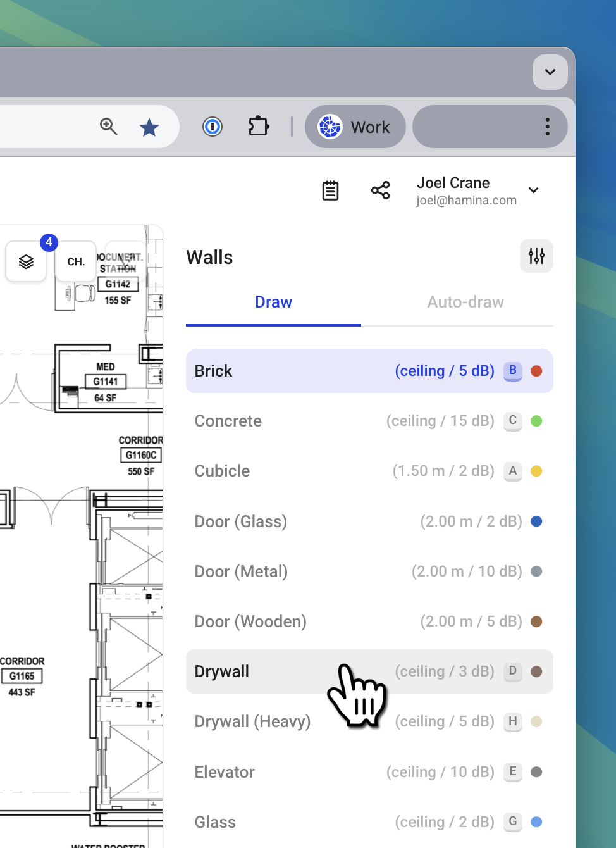The height and width of the screenshot is (848, 616).
Task: Click the zoom magnifier icon in address bar
Action: tap(109, 127)
